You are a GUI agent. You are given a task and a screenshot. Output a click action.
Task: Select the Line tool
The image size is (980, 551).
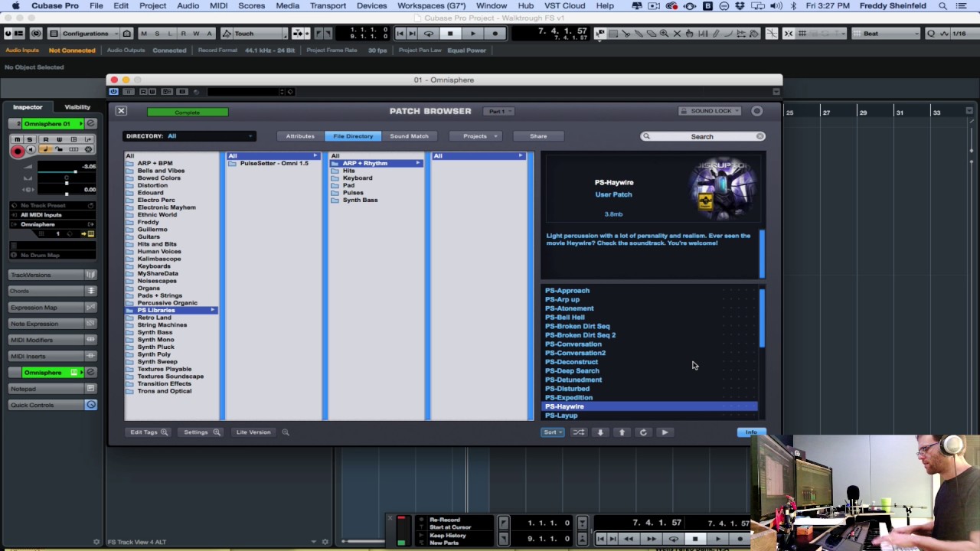click(728, 34)
